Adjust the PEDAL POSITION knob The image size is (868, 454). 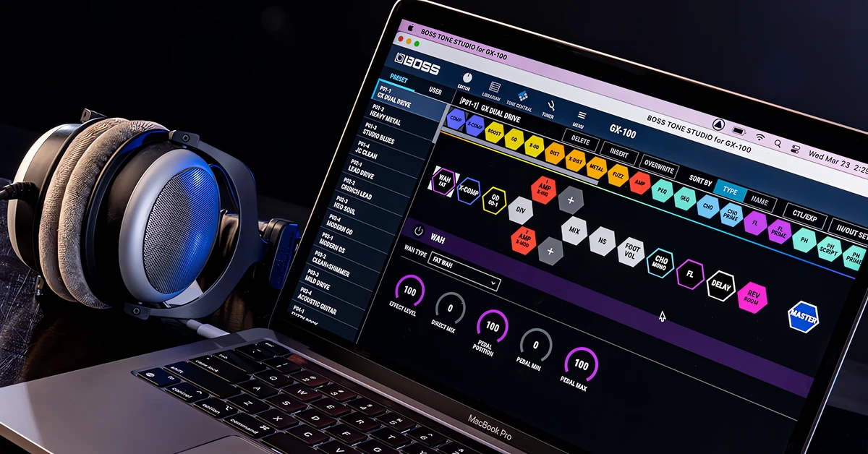click(492, 325)
